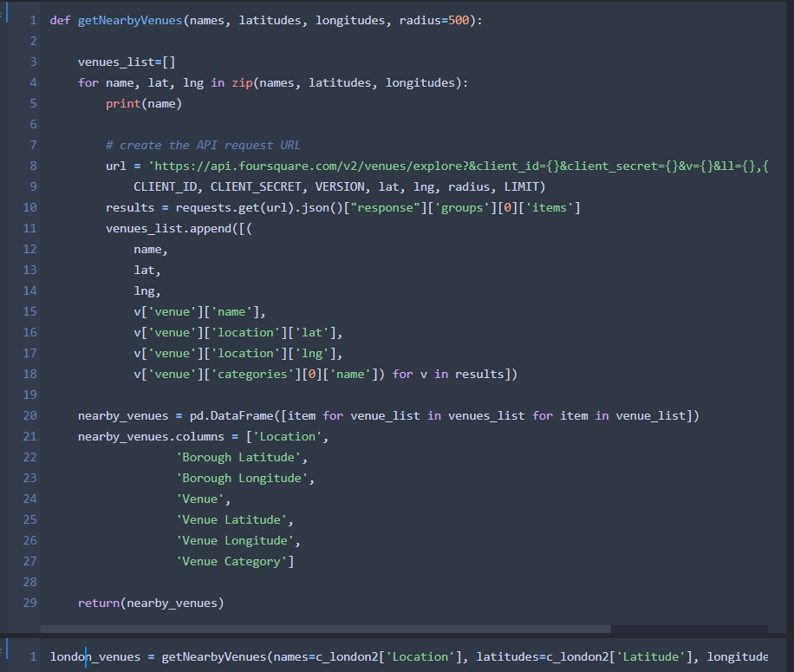Click line number 1 in the gutter

pos(32,20)
